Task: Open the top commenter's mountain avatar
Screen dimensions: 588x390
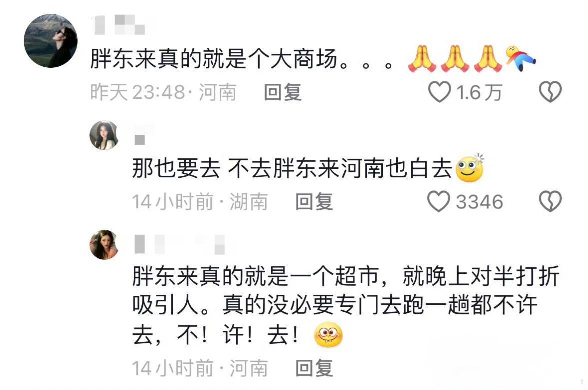Action: coord(51,41)
